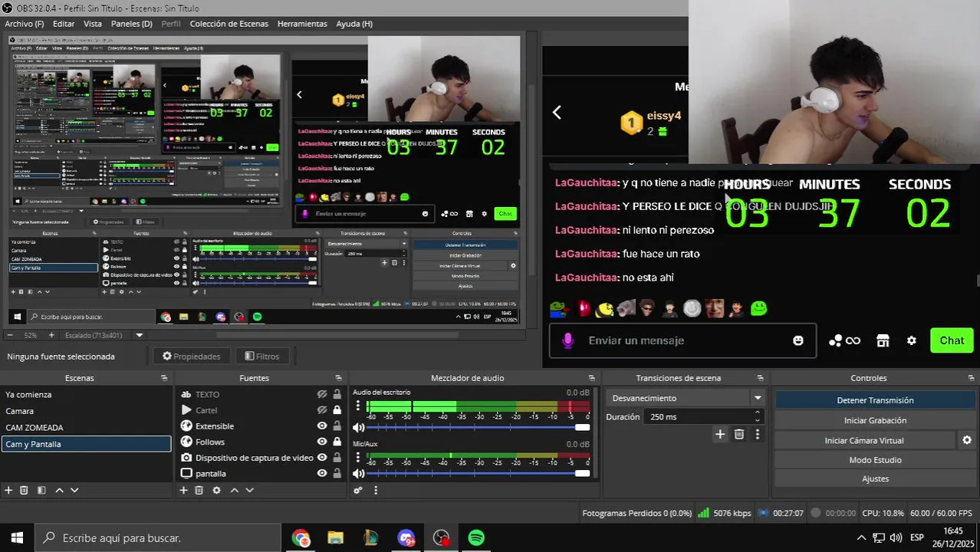Open the Archivo menu
980x552 pixels.
[x=25, y=24]
